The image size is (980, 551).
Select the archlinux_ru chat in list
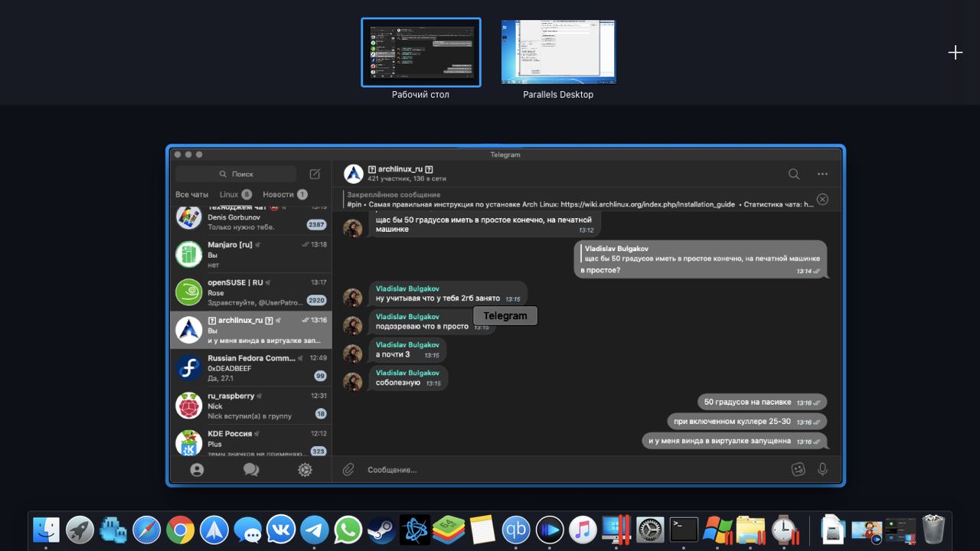(x=251, y=330)
